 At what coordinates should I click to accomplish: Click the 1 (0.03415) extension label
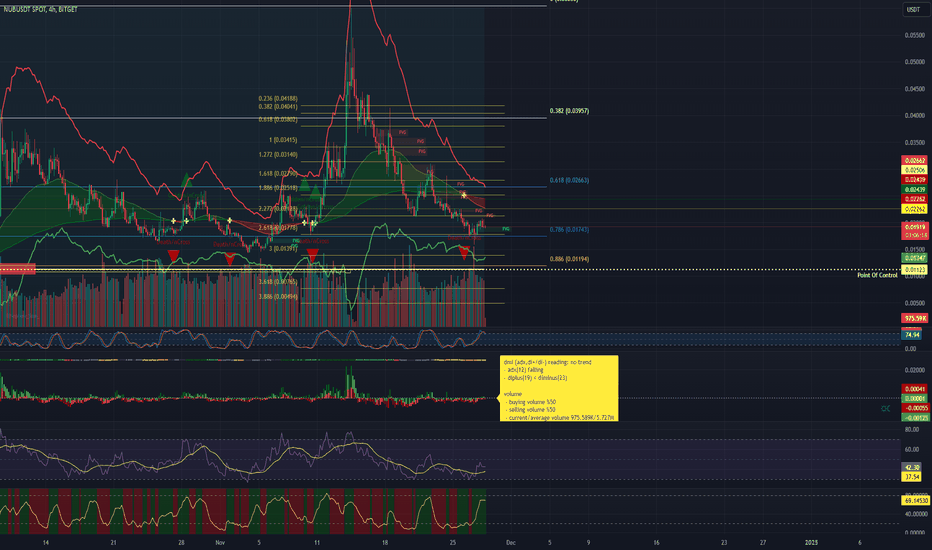point(283,140)
